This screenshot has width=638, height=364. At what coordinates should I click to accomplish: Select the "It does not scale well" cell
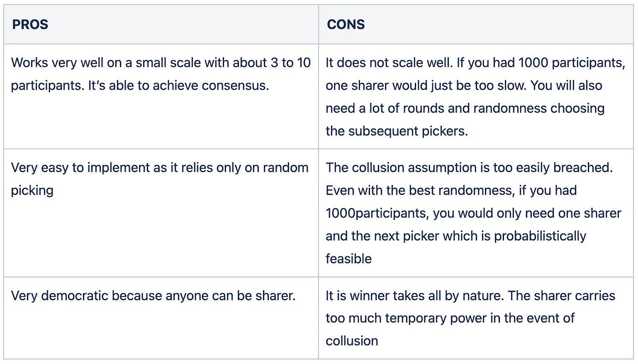click(475, 97)
